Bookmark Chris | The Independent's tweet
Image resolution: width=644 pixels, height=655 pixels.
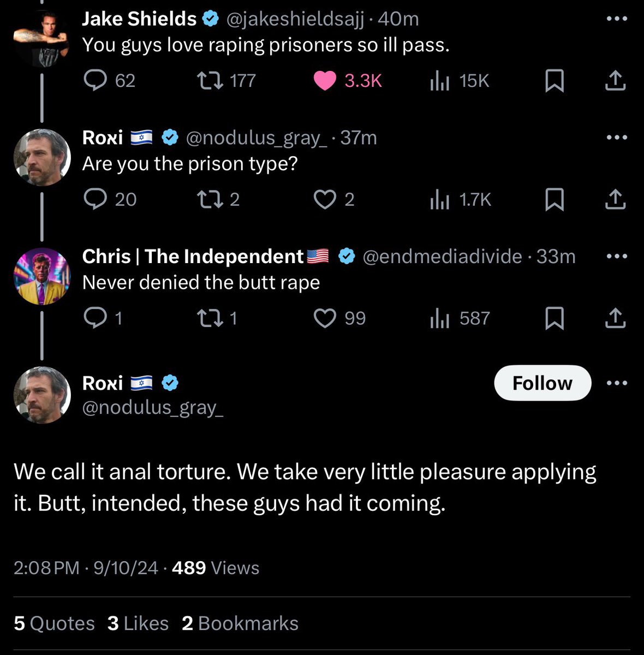click(554, 318)
